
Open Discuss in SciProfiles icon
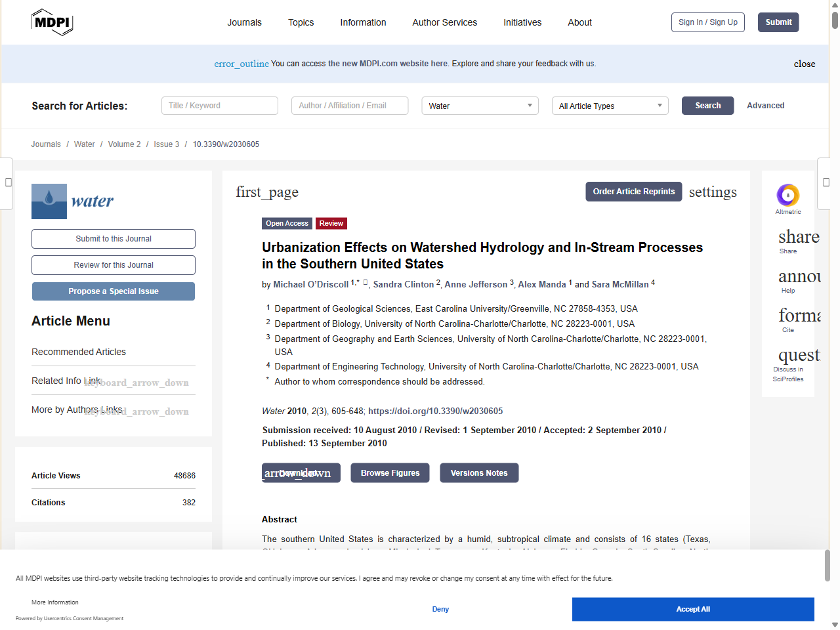797,356
